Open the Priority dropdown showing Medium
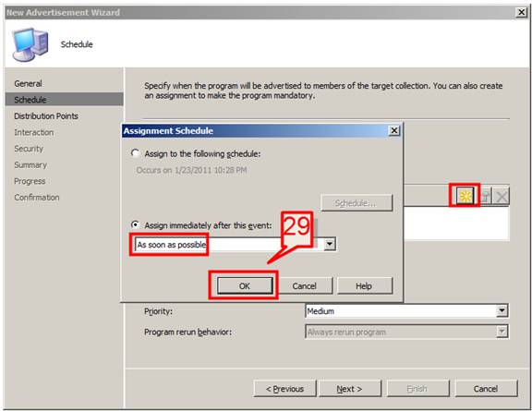The image size is (532, 411). pyautogui.click(x=502, y=311)
